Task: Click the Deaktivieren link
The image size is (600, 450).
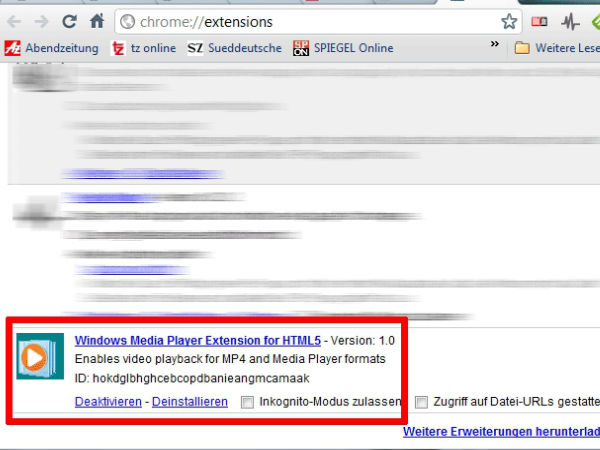Action: coord(108,402)
